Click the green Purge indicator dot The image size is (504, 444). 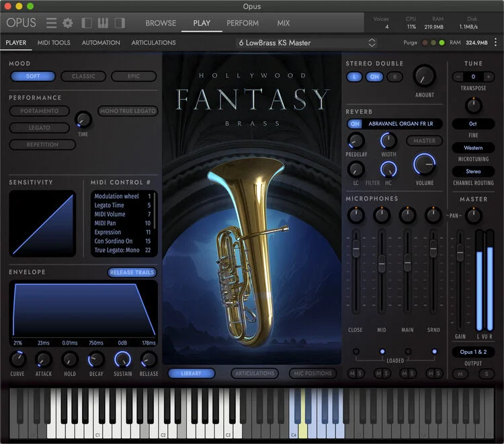(442, 42)
